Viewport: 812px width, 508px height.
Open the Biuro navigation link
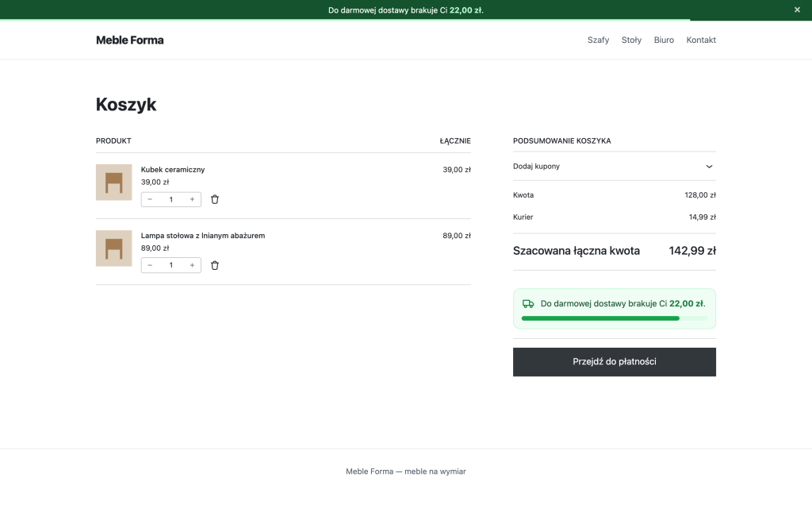664,40
